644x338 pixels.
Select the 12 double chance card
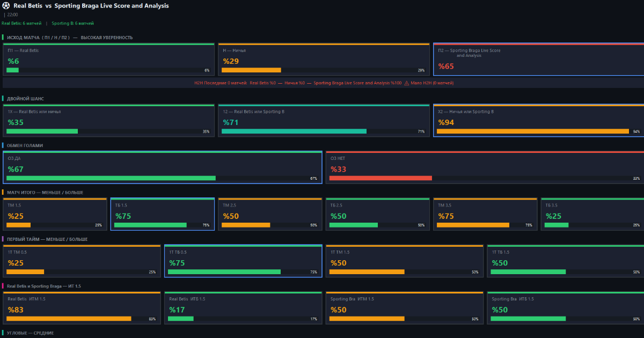324,121
